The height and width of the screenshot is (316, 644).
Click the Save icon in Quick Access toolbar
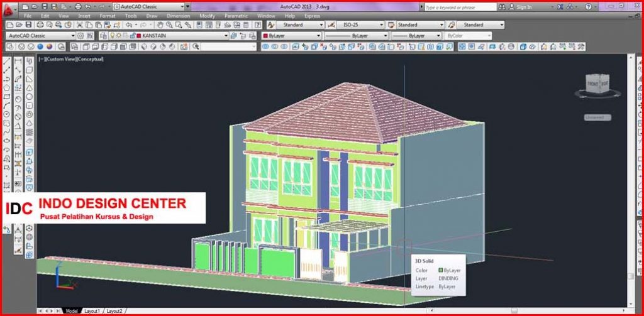coord(45,6)
